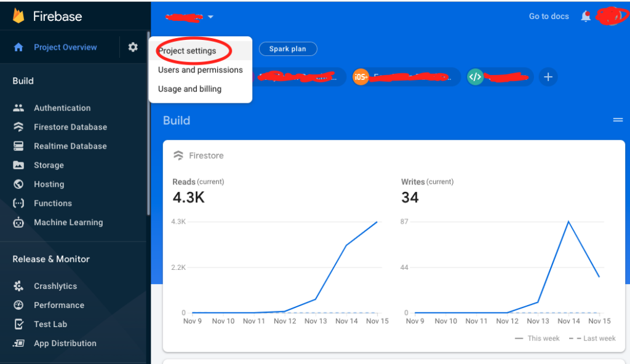Select Firestore Database from the sidebar
The width and height of the screenshot is (630, 364).
point(68,127)
